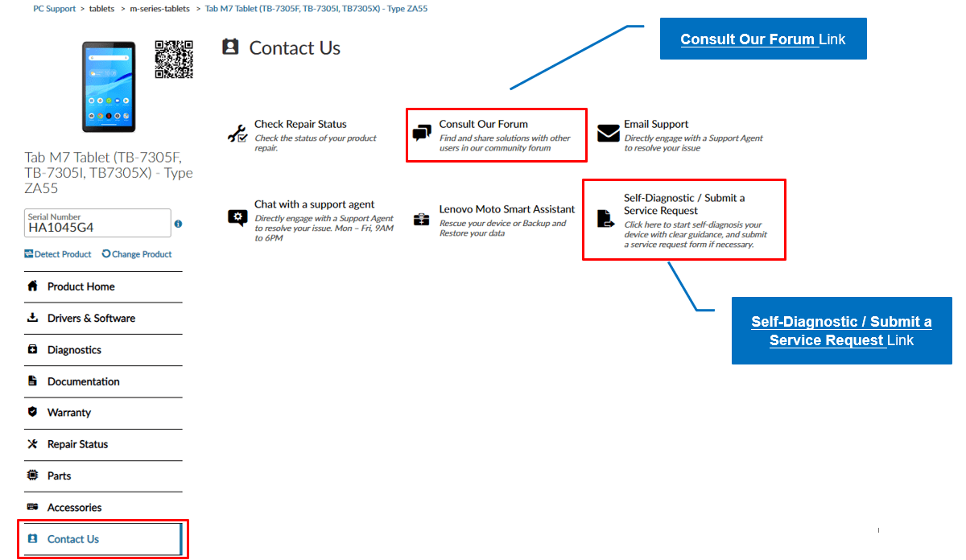The image size is (966, 560).
Task: Open the Check Repair Status link
Action: coord(300,124)
